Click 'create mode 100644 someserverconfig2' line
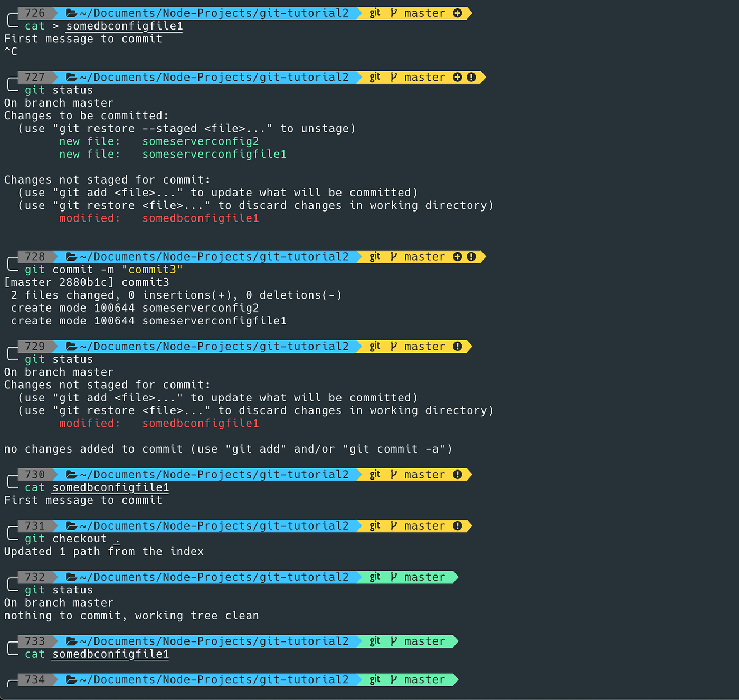Screen dimensions: 739x700 (135, 308)
